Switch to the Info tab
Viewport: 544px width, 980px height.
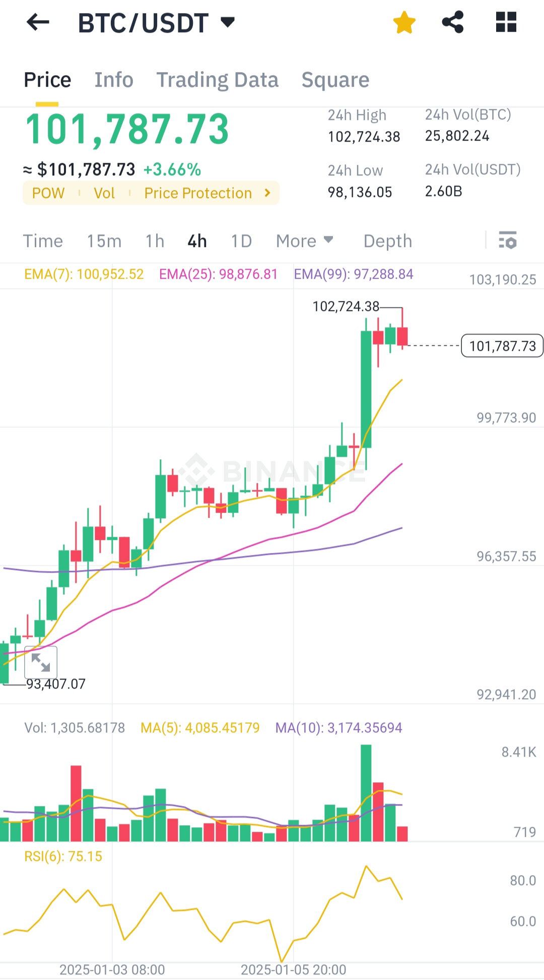point(114,80)
